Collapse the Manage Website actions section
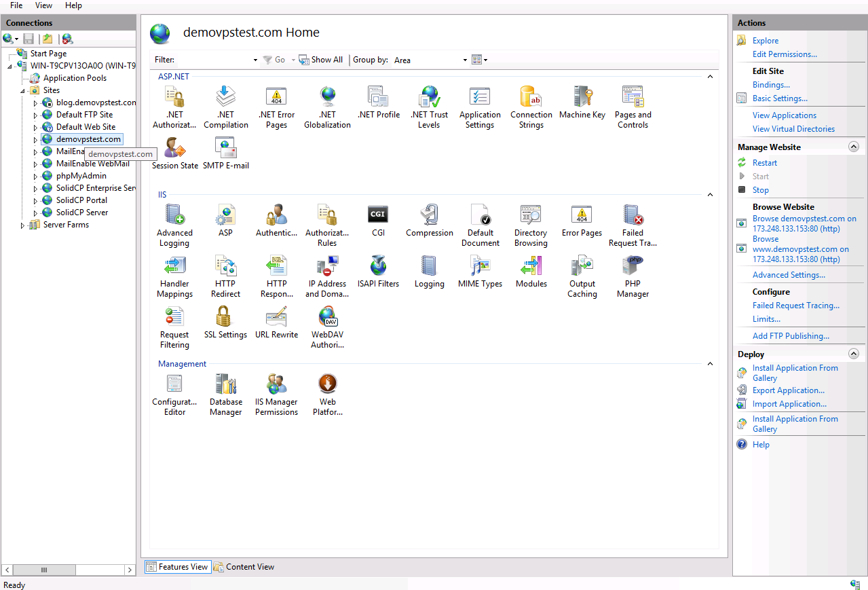868x590 pixels. coord(854,147)
